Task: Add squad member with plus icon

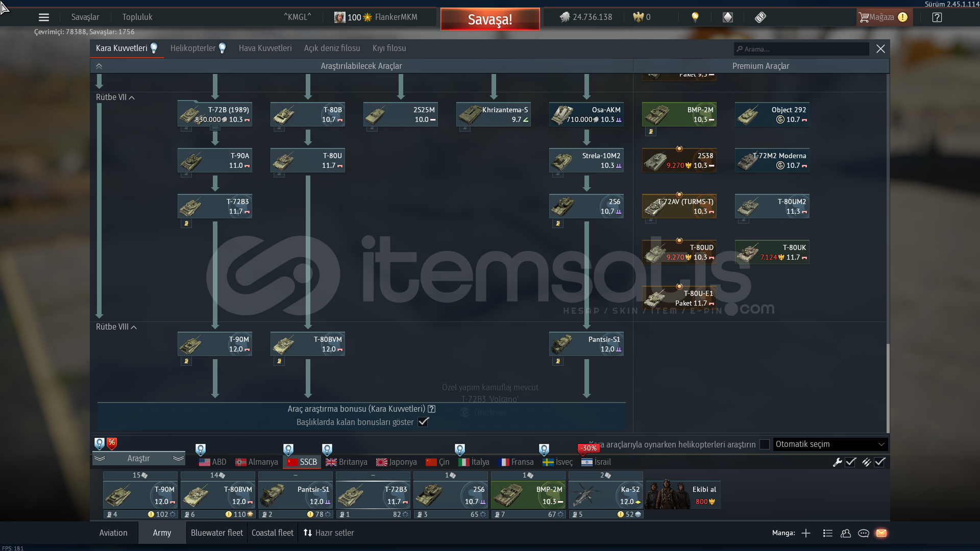Action: point(806,533)
